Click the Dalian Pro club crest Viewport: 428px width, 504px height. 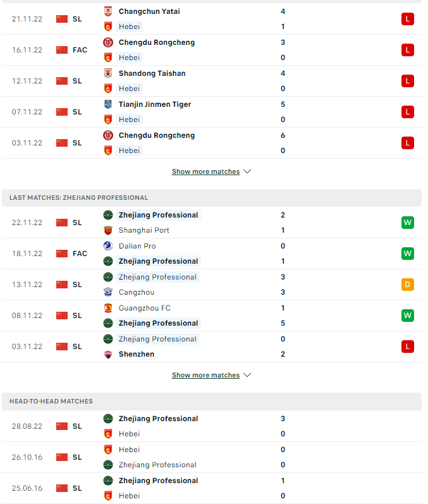(x=108, y=246)
